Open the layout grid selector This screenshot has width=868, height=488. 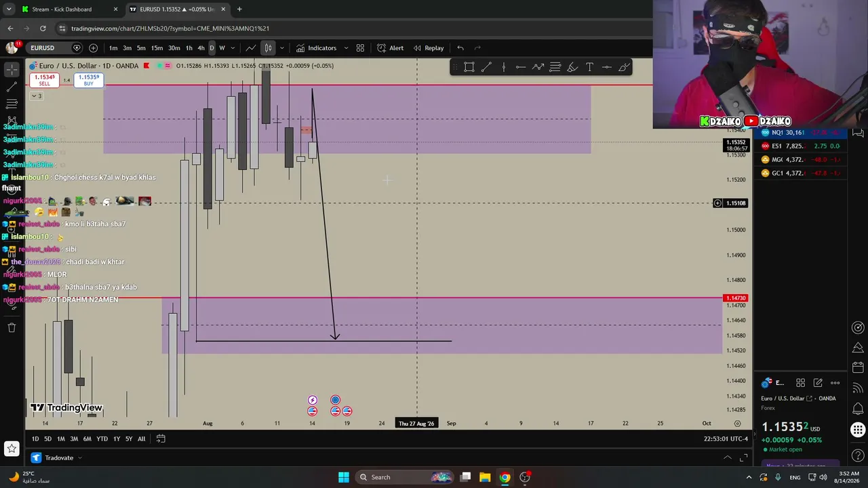[360, 48]
